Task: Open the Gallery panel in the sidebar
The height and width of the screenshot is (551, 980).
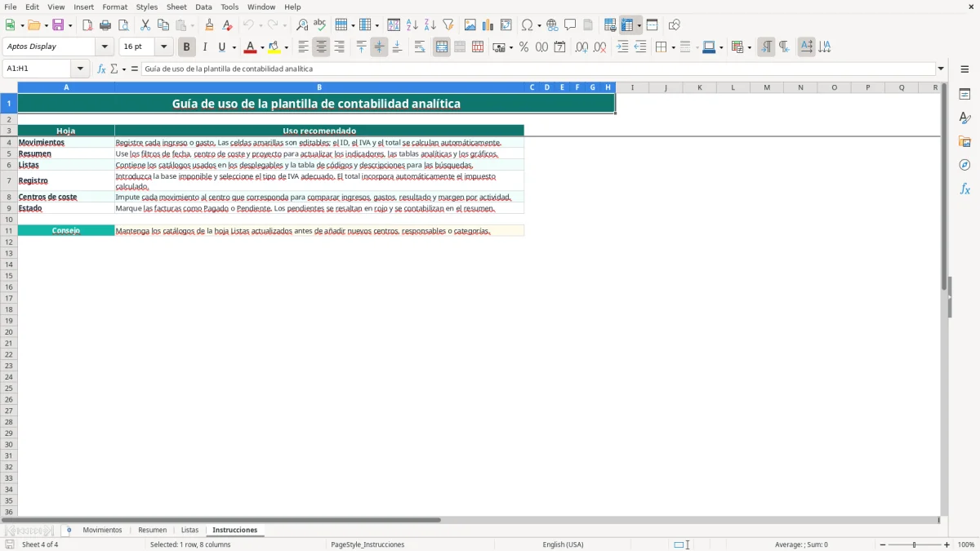Action: (964, 141)
